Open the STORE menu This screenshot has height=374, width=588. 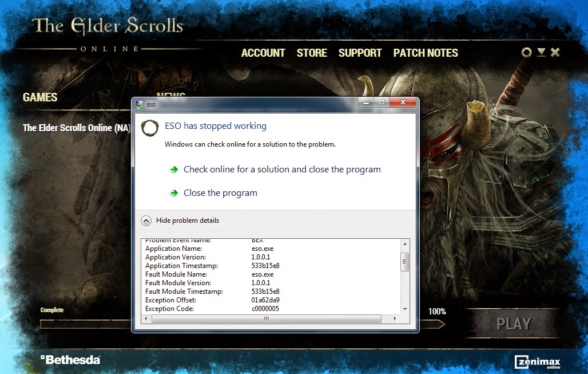pos(312,53)
